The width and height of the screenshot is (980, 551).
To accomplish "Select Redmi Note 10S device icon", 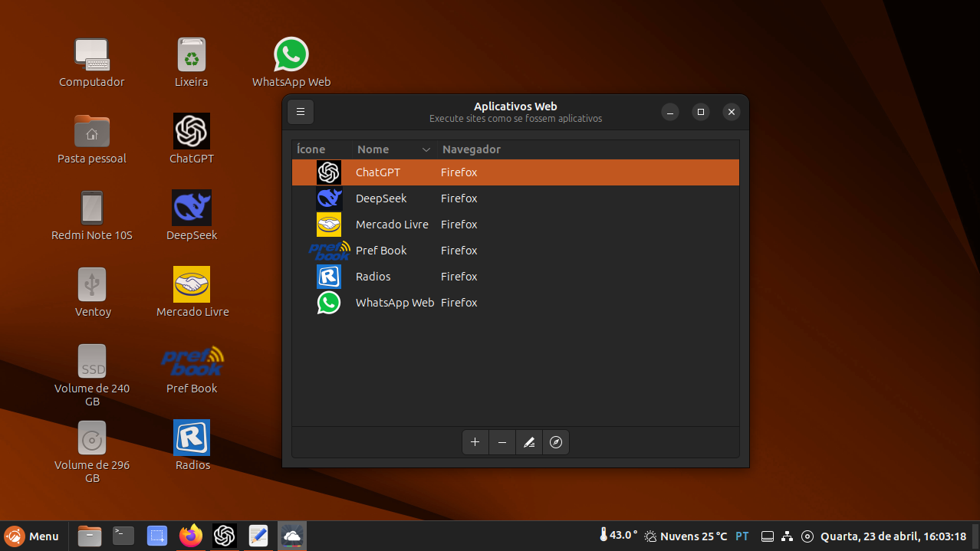I will click(x=92, y=208).
